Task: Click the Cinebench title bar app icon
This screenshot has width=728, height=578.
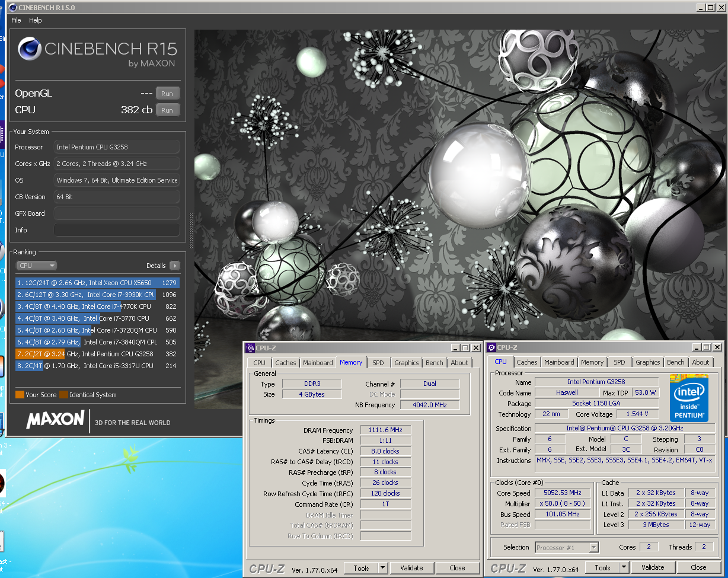Action: 13,8
